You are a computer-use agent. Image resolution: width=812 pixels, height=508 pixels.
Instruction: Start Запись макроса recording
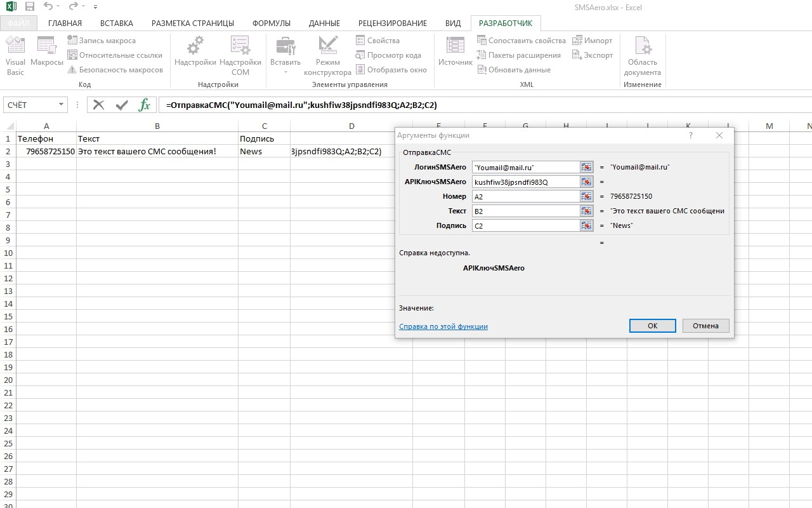click(x=101, y=41)
